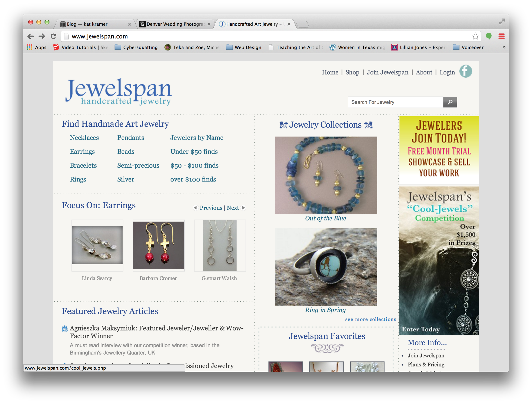Image resolution: width=532 pixels, height=404 pixels.
Task: Open Agnieszka Maksymiuk featured article
Action: [157, 332]
